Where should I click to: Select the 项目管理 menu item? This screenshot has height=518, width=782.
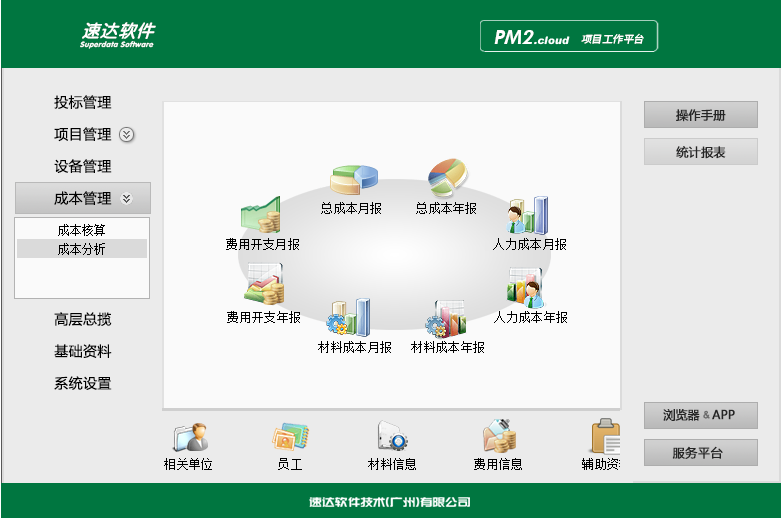click(x=83, y=135)
